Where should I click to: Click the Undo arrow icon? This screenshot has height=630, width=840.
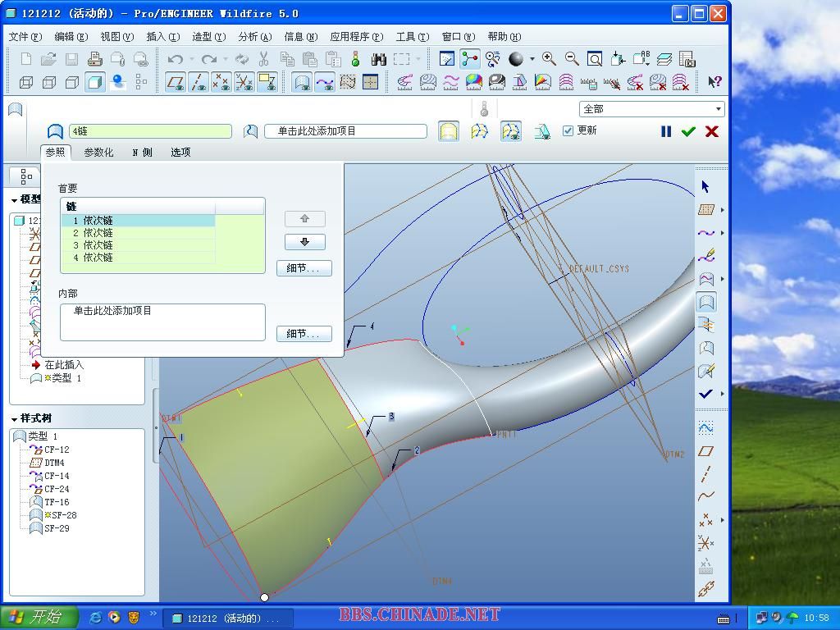176,59
